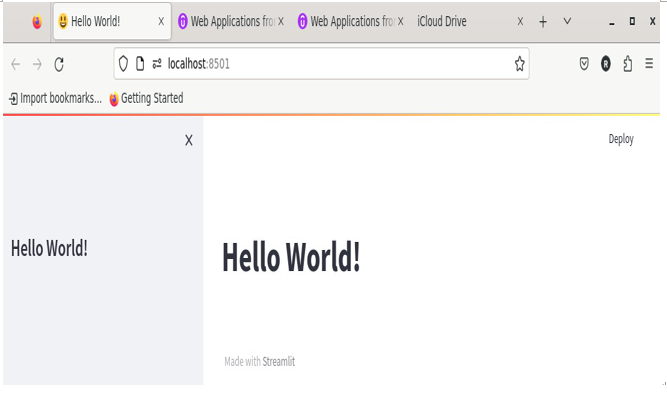The width and height of the screenshot is (667, 398).
Task: Close the Firefox window
Action: tap(653, 21)
